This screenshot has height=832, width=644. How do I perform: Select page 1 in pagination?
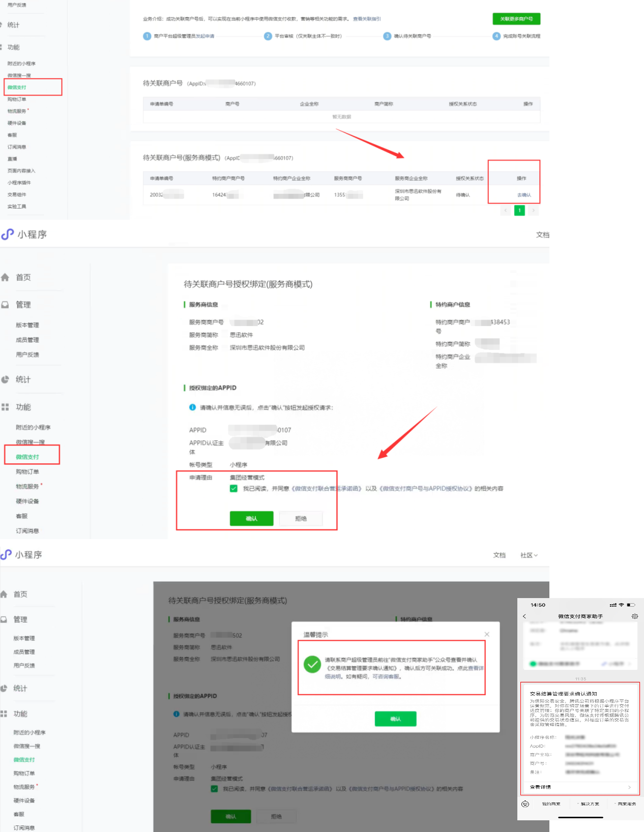(x=519, y=210)
